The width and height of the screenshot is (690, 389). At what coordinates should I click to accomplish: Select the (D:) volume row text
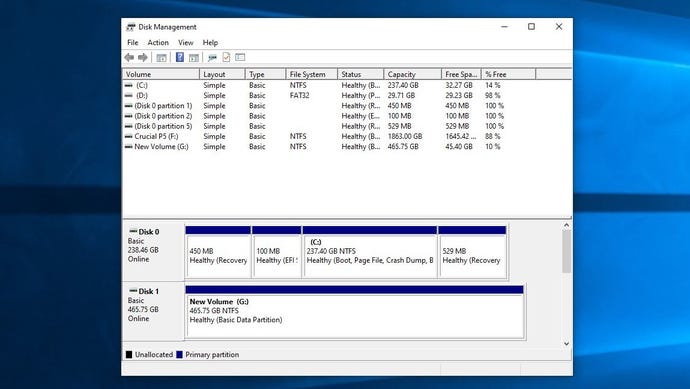point(142,95)
